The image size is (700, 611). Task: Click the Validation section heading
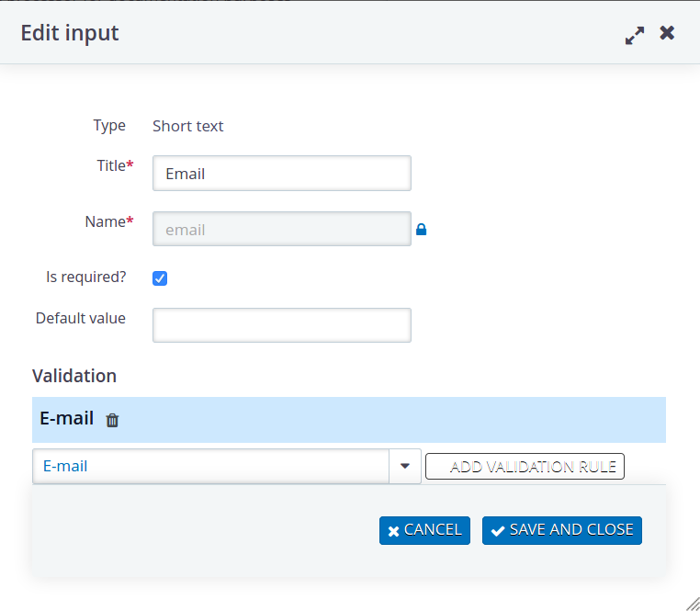pos(74,376)
